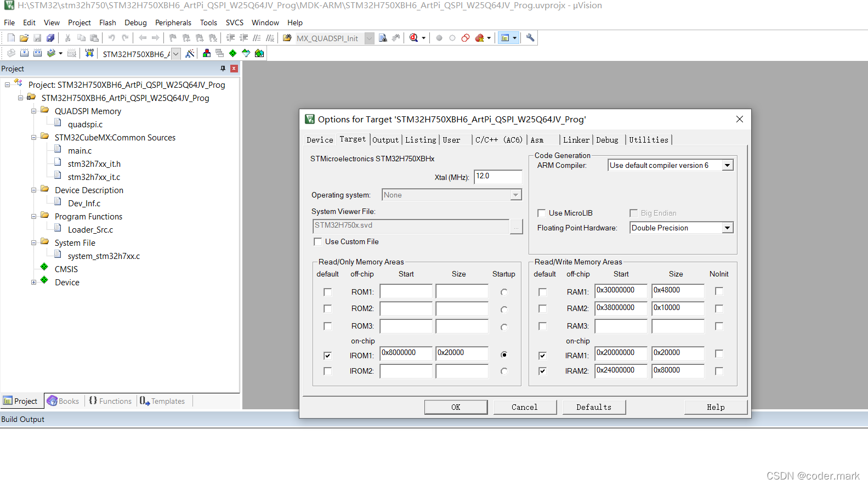Click the File Extensions and Books icon

tap(207, 53)
